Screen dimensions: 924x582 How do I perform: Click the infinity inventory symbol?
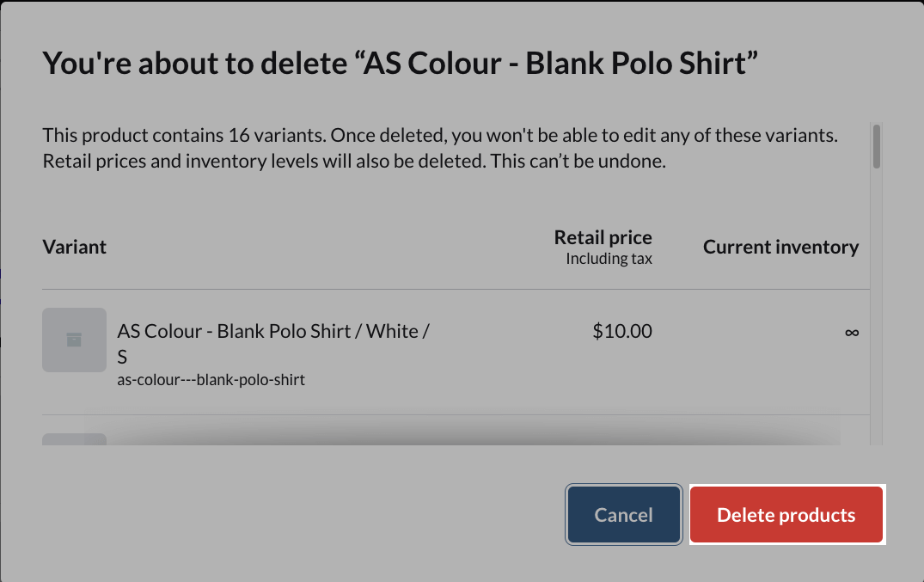[x=851, y=332]
